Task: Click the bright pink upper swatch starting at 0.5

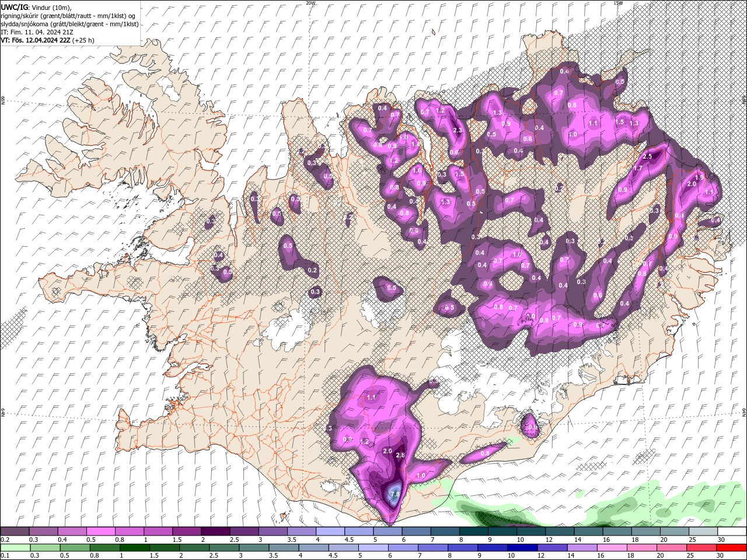Action: 100,531
